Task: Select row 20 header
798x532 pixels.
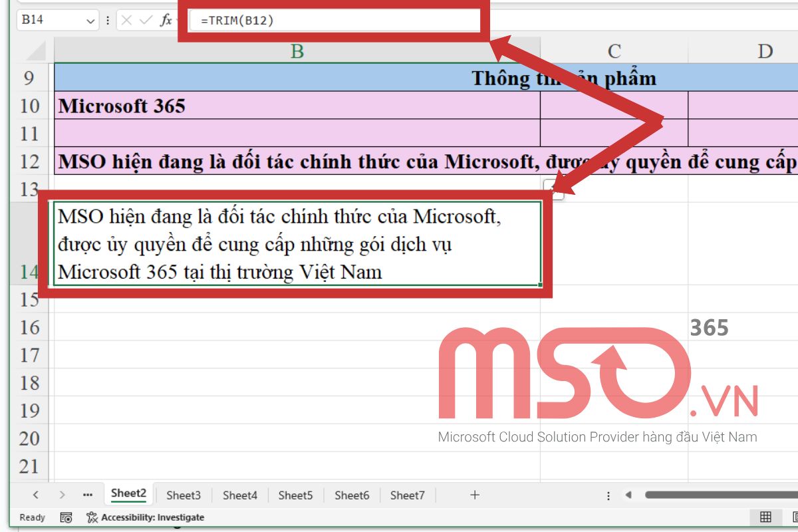Action: tap(29, 439)
